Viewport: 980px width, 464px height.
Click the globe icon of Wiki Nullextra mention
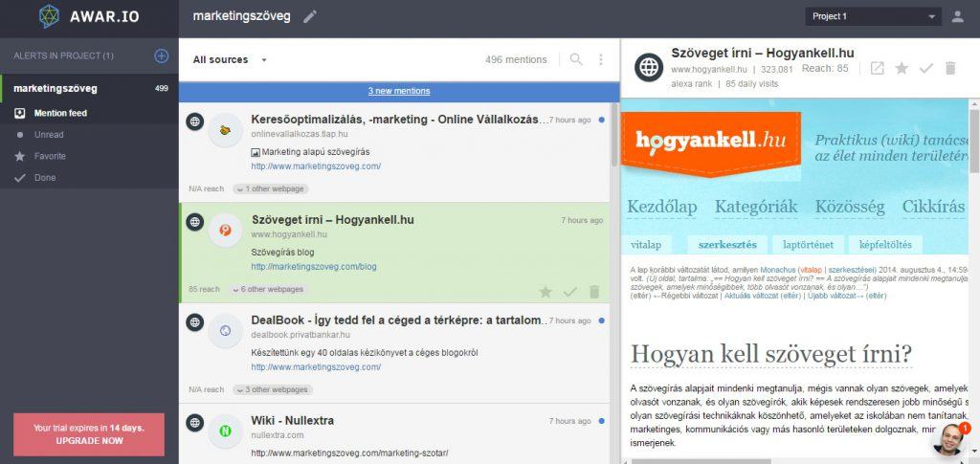tap(195, 423)
